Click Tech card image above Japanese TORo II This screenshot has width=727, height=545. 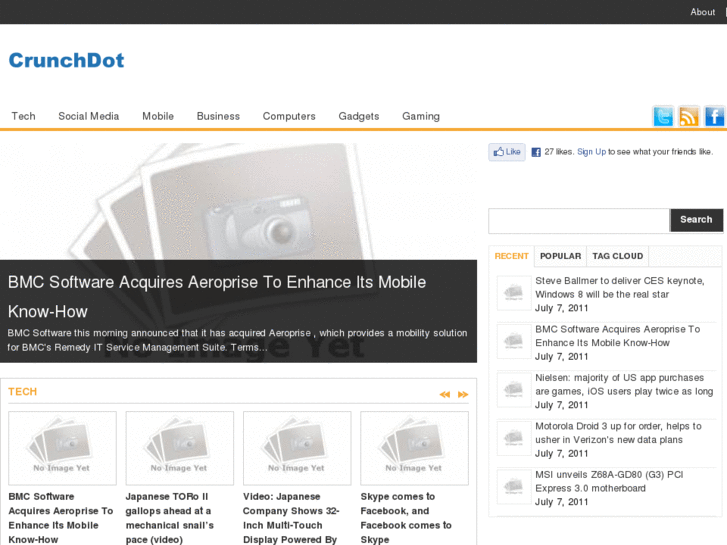[x=180, y=448]
